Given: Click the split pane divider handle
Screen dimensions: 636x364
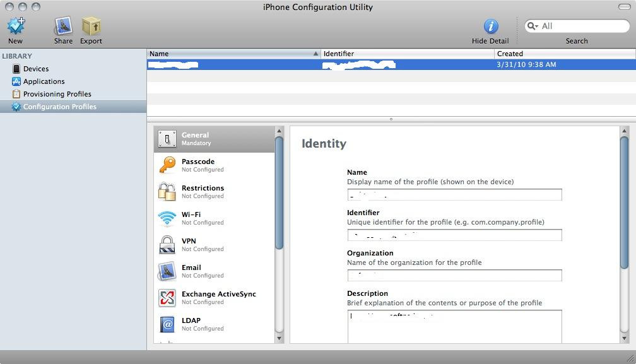Looking at the screenshot, I should [x=391, y=119].
